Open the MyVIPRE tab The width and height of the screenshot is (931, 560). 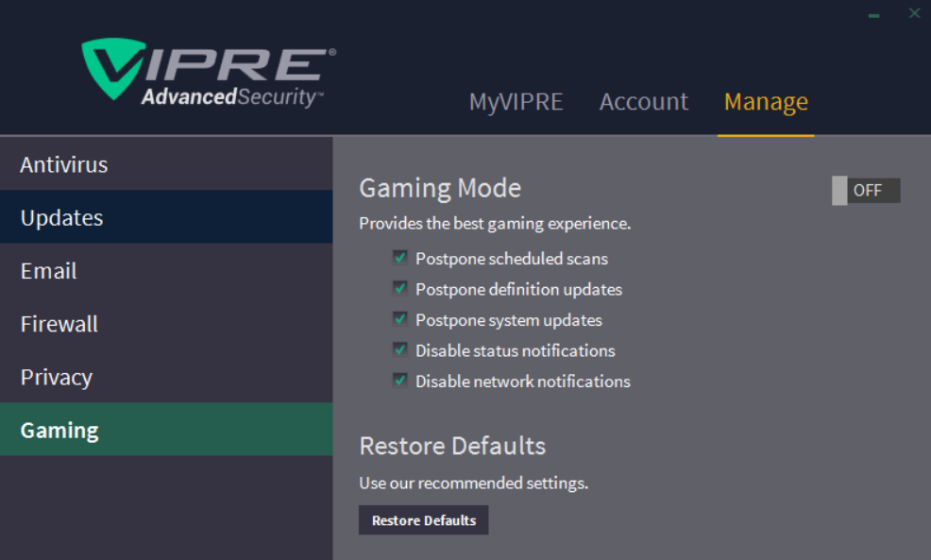(x=516, y=102)
